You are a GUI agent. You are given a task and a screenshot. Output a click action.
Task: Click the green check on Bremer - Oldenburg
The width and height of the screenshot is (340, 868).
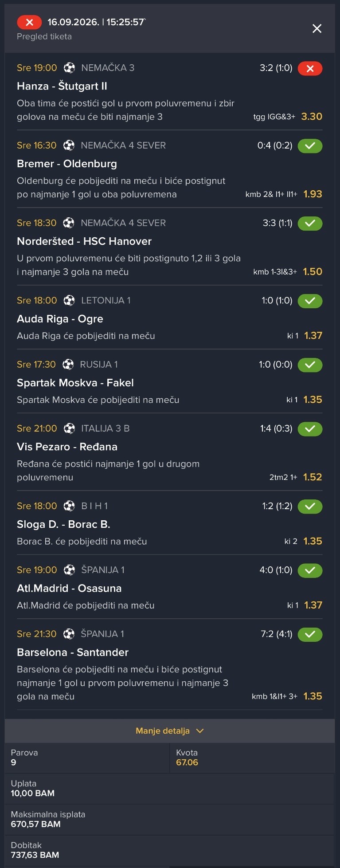pos(310,145)
